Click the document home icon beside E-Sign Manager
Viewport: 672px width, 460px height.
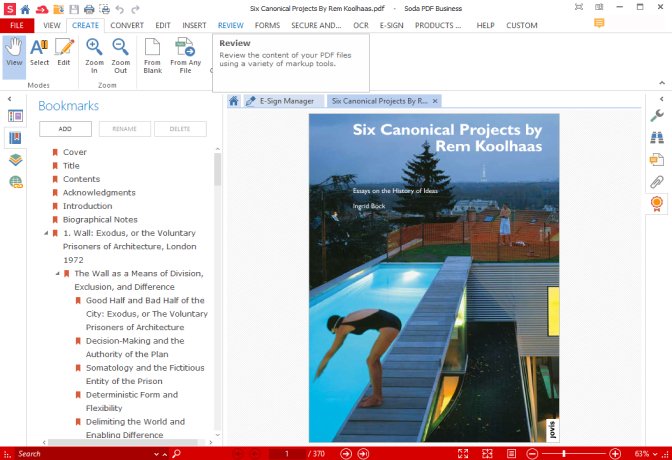click(234, 101)
